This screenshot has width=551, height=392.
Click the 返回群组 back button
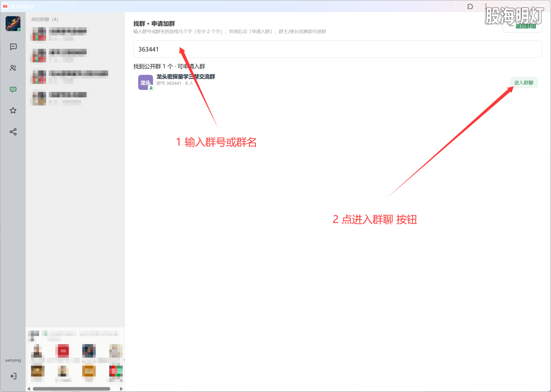pyautogui.click(x=522, y=26)
